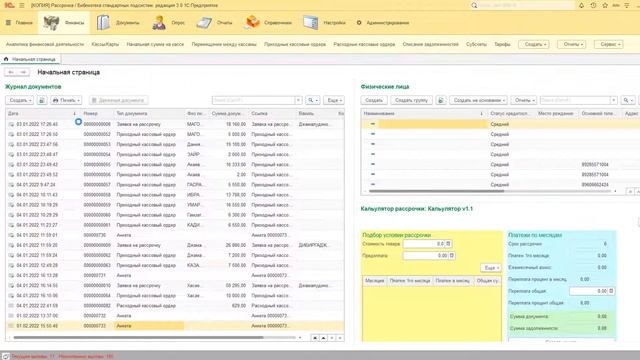640x360 pixels.
Task: Open the magnifier search dropdown in Журнал документов
Action: 313,100
